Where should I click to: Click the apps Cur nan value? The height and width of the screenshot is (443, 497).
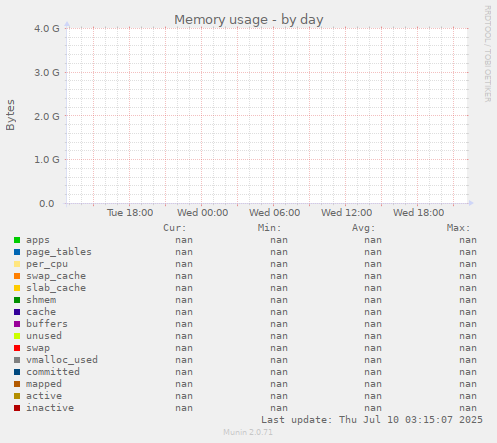(184, 240)
